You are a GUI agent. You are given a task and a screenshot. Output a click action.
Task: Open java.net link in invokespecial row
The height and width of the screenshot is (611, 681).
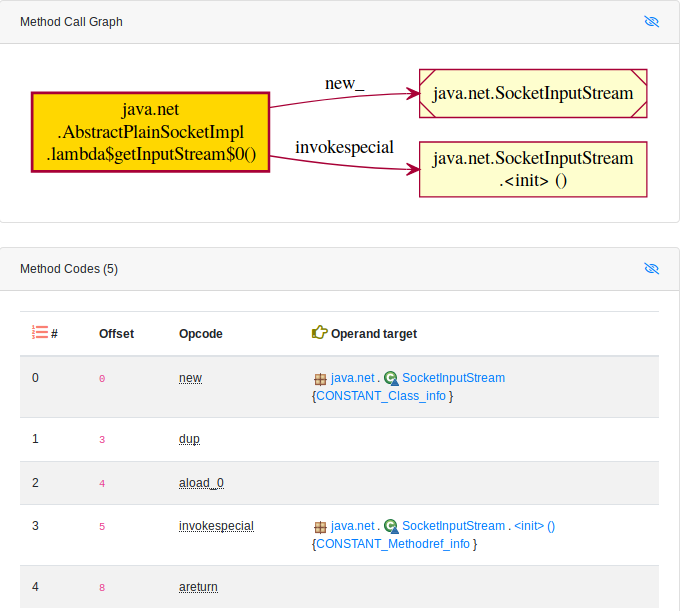(352, 526)
